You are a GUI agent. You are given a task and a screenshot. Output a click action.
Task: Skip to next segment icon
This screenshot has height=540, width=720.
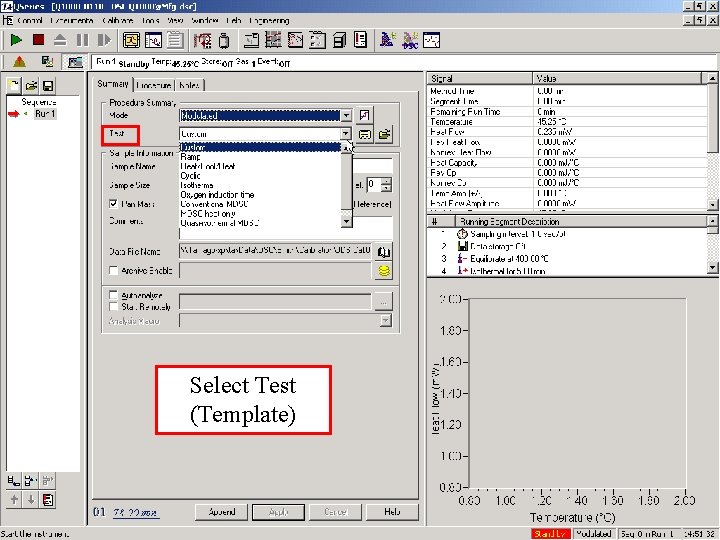coord(104,40)
